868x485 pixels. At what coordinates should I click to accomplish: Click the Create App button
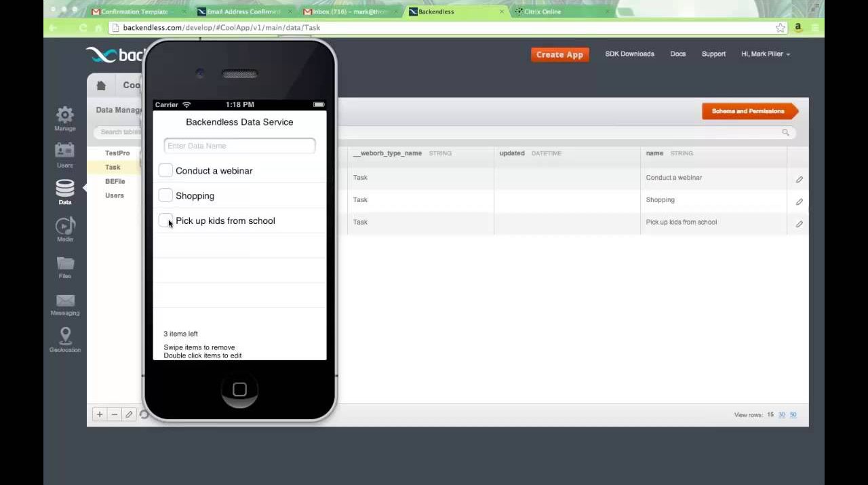click(559, 55)
